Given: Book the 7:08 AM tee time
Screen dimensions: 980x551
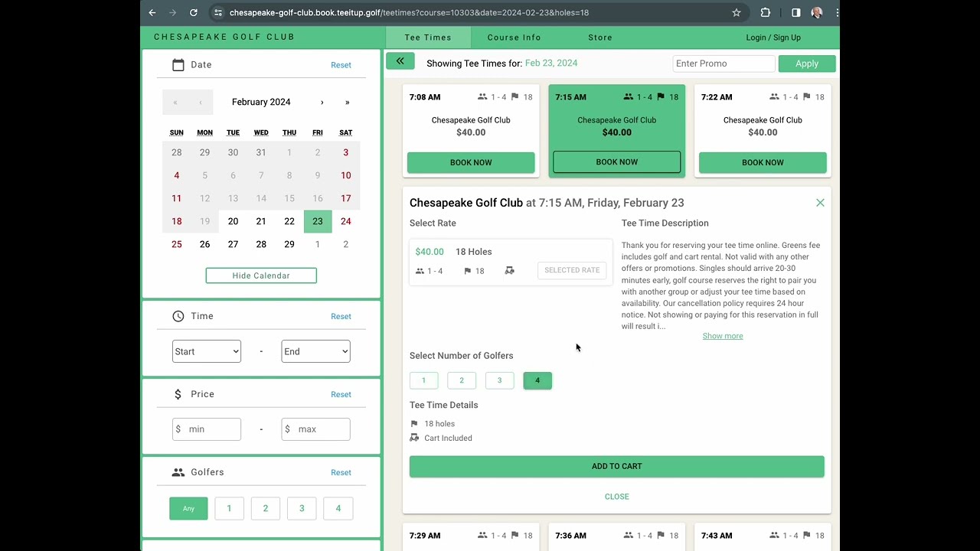Looking at the screenshot, I should (x=471, y=162).
